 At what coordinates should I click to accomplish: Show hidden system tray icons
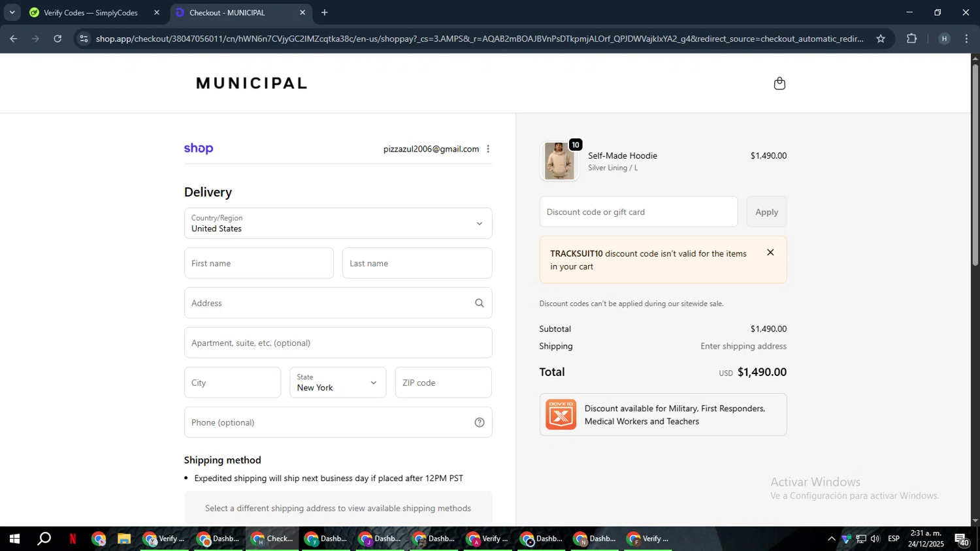tap(831, 539)
